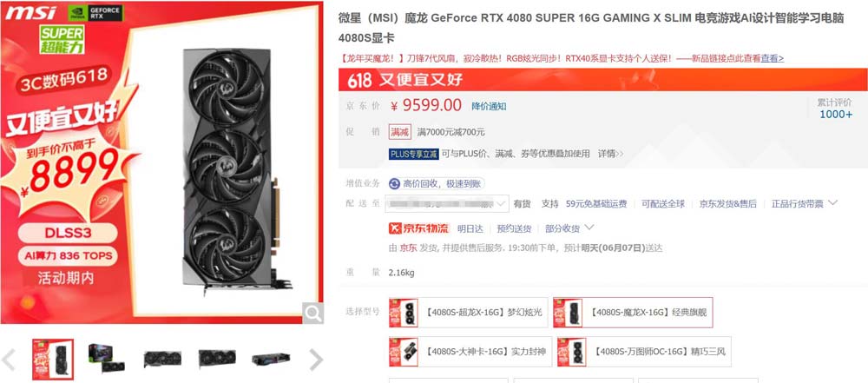
Task: Open the 查看 new product link
Action: (772, 58)
